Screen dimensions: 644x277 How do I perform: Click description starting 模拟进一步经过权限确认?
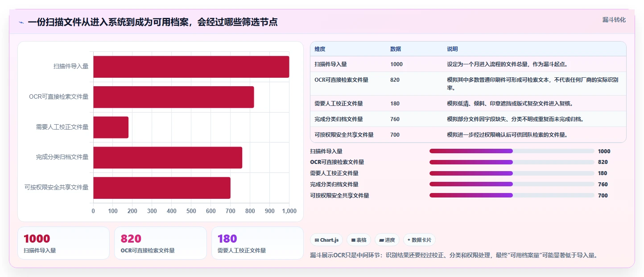point(507,135)
